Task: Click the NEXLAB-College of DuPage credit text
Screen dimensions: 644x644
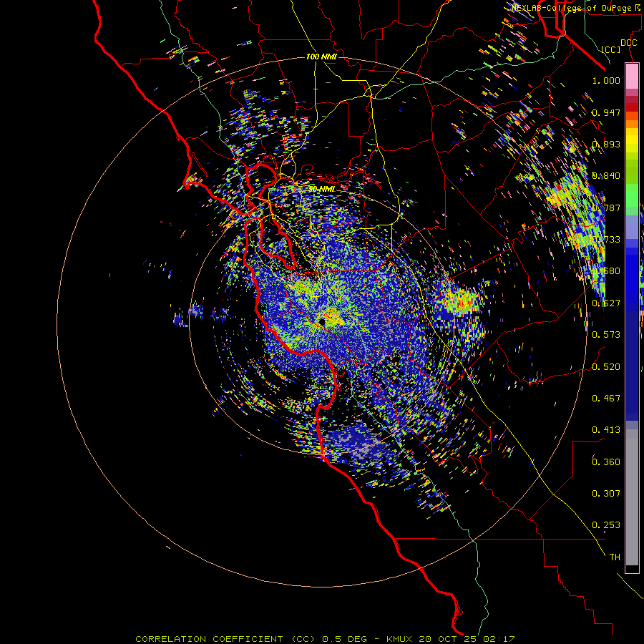Action: click(x=575, y=8)
